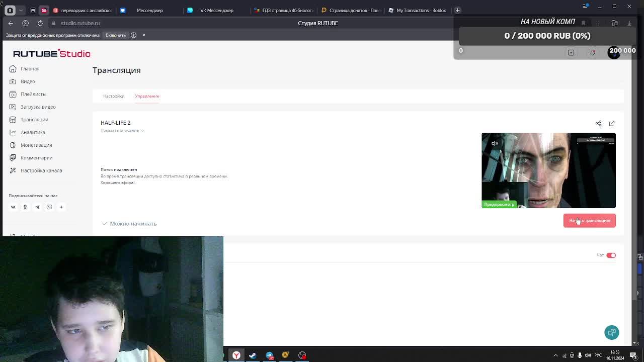The image size is (644, 362).
Task: Click the VK social icon
Action: (13, 207)
